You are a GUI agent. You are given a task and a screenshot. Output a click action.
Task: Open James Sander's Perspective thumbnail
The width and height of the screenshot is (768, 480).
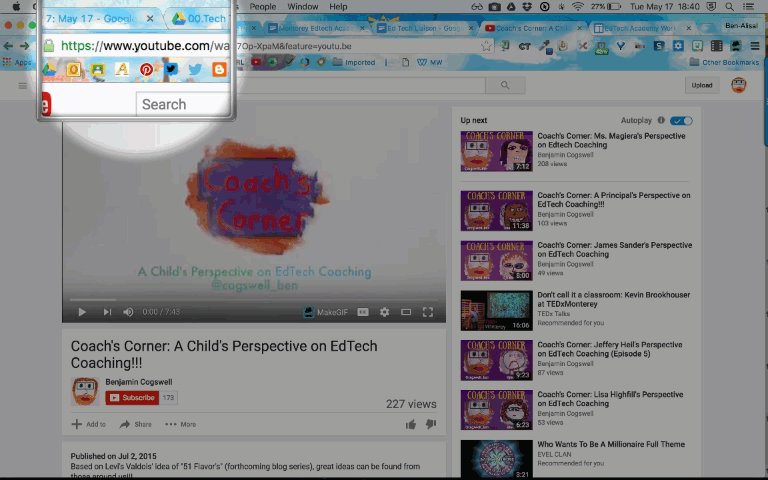tap(496, 261)
